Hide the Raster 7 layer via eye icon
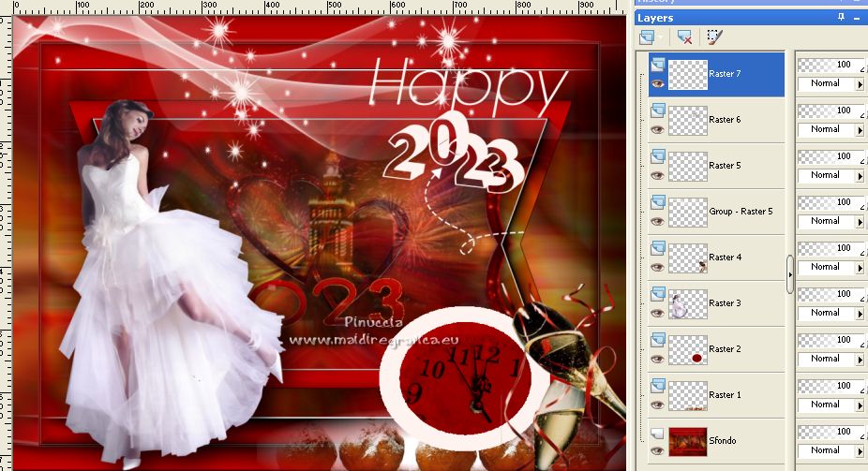Screen dimensions: 868x471 click(658, 83)
